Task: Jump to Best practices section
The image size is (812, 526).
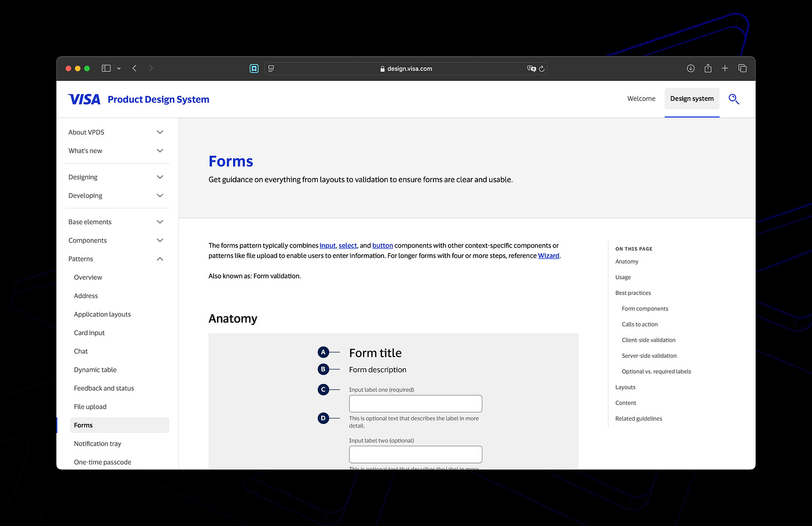Action: 633,293
